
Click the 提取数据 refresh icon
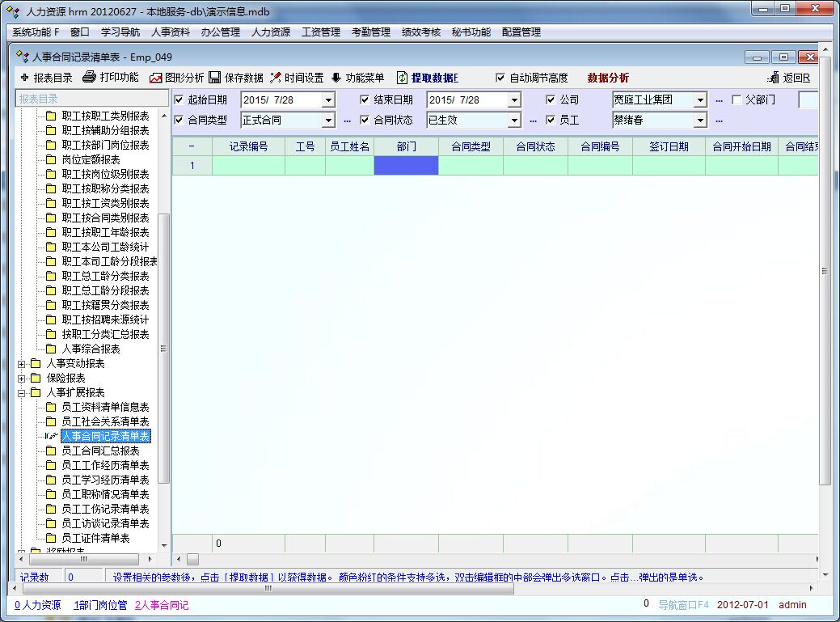(402, 78)
